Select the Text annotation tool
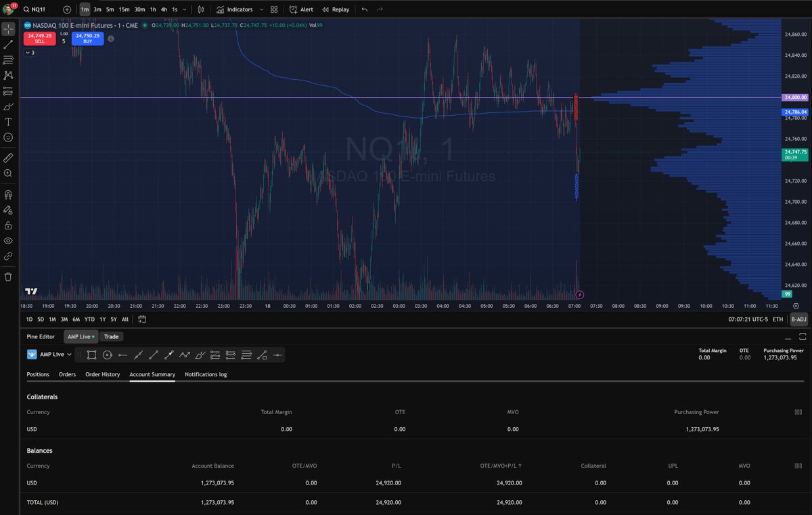Screen dimensions: 812x515 [x=8, y=122]
